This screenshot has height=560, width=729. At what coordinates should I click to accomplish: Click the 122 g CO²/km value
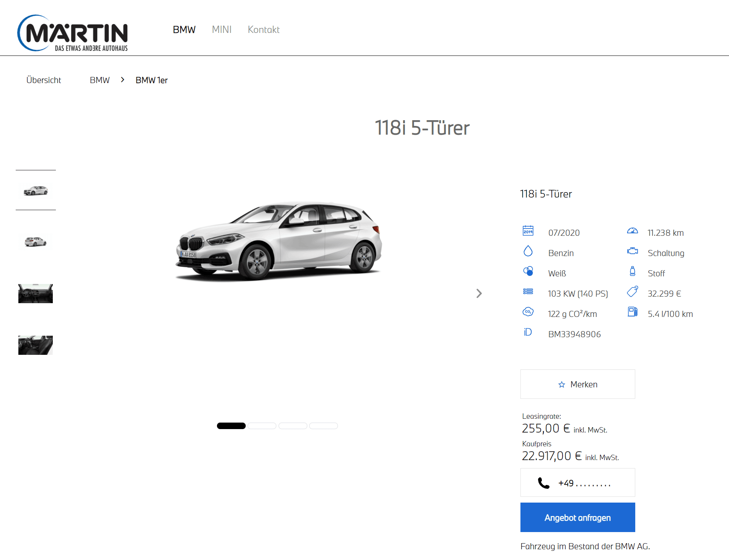(572, 314)
